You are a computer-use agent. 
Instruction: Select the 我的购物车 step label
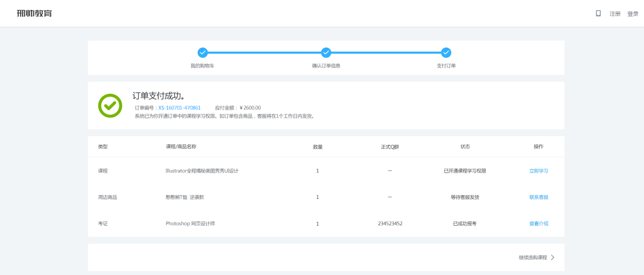point(202,66)
